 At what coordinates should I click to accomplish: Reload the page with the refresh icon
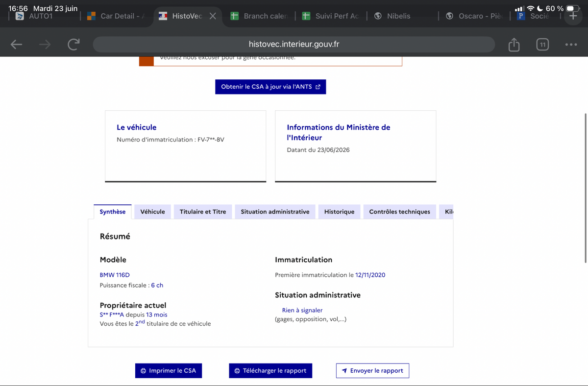point(73,45)
